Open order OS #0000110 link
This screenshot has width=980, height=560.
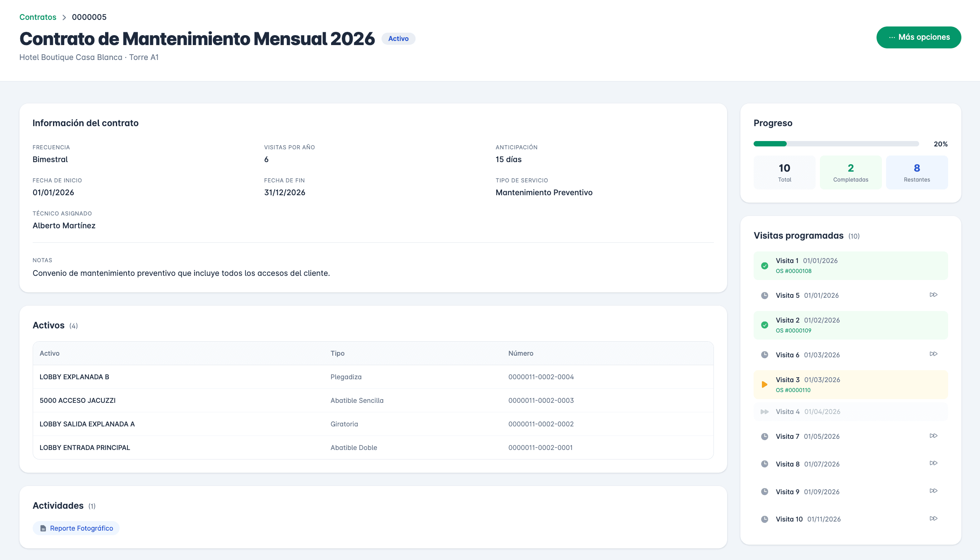click(793, 390)
